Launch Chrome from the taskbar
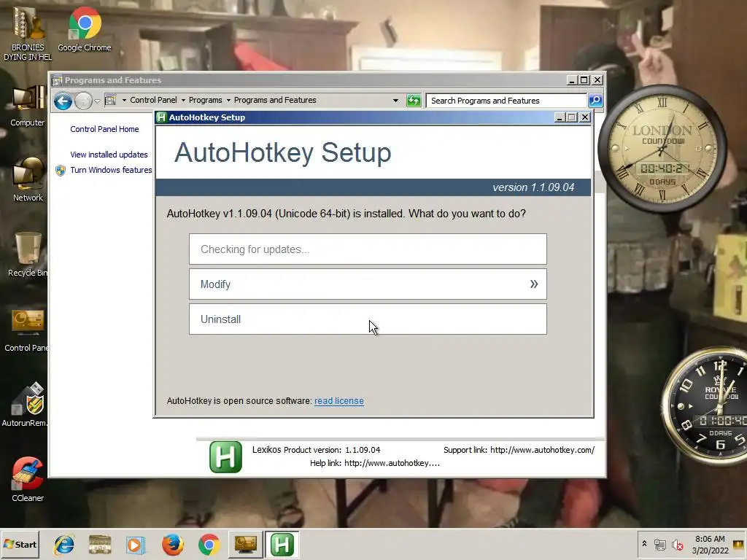The height and width of the screenshot is (560, 747). click(x=209, y=545)
